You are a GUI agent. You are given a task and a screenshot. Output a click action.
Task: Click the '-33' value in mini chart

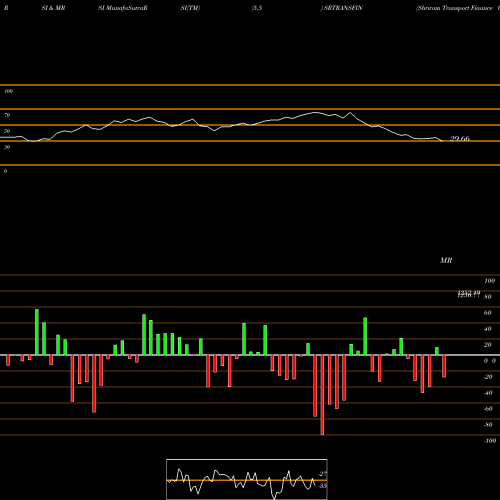coord(322,486)
